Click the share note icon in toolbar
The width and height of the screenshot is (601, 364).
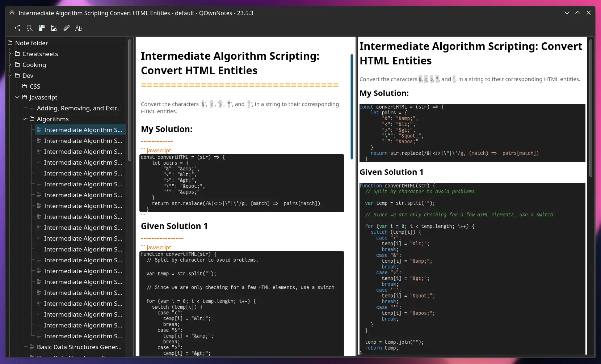tap(17, 28)
